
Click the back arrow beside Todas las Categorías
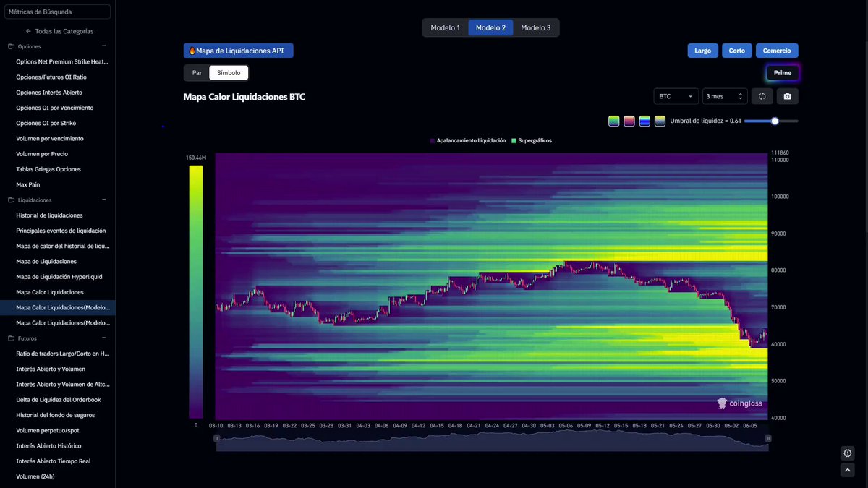click(x=28, y=31)
